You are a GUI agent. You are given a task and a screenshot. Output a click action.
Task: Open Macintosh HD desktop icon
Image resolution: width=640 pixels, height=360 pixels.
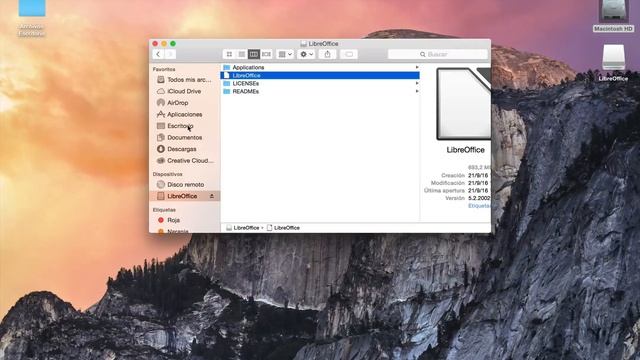coord(613,16)
